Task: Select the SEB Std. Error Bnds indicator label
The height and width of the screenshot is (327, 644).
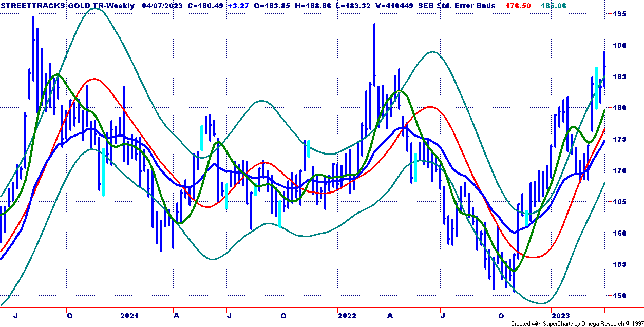Action: click(x=457, y=6)
